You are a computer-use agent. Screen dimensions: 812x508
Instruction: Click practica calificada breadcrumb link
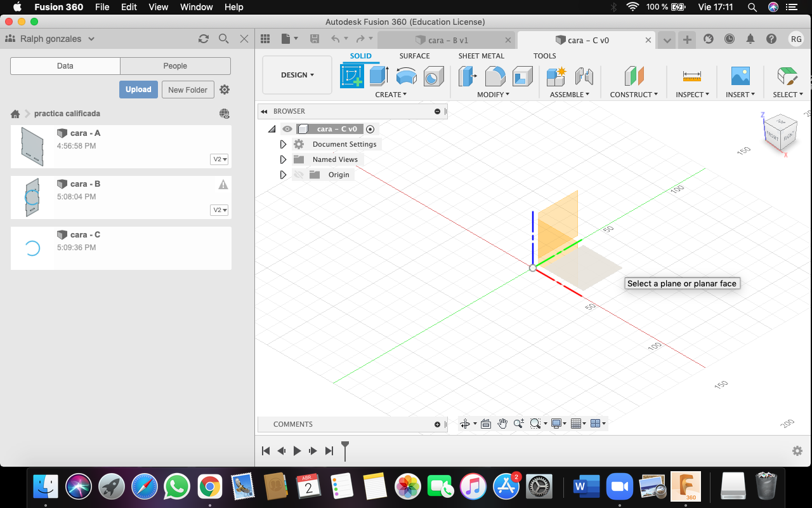coord(67,114)
